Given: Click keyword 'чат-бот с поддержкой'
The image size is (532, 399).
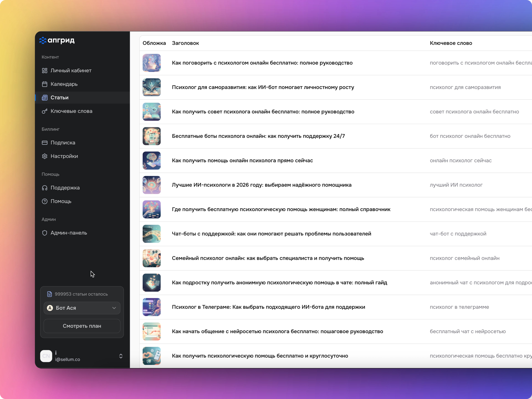Looking at the screenshot, I should [x=458, y=234].
